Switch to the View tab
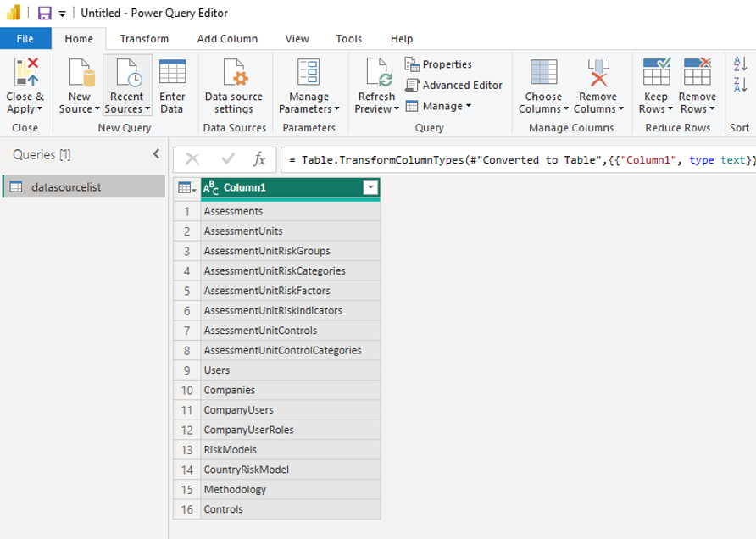756x539 pixels. pyautogui.click(x=297, y=39)
